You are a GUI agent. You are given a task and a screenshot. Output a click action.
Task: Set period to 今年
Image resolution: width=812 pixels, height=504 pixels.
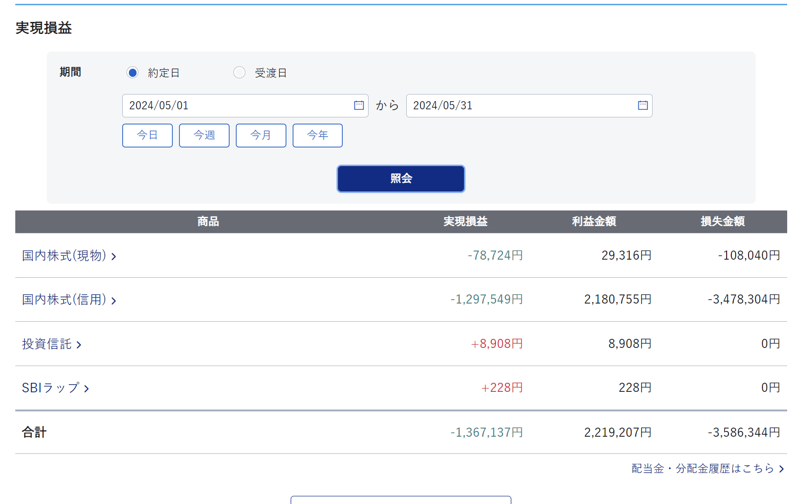tap(317, 136)
